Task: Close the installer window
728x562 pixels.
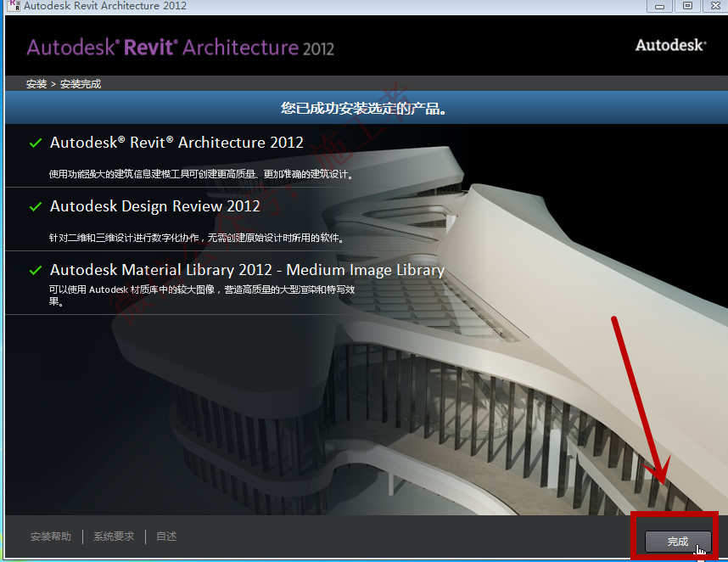Action: click(715, 6)
